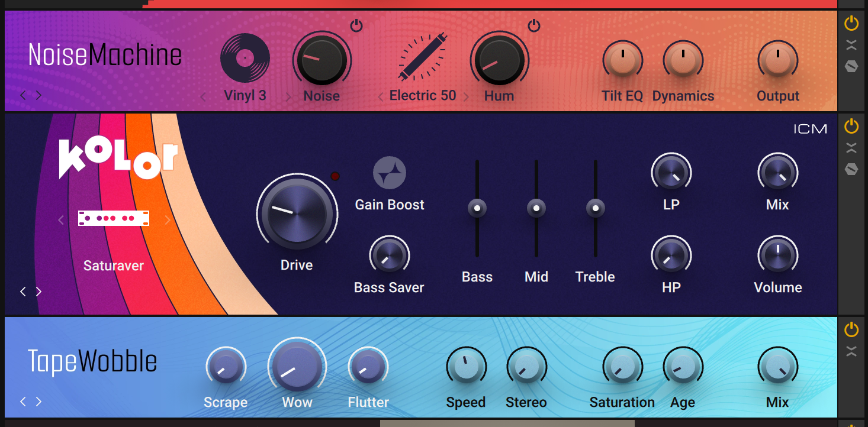868x427 pixels.
Task: Click the "Electric 50" hum type name
Action: click(x=423, y=96)
